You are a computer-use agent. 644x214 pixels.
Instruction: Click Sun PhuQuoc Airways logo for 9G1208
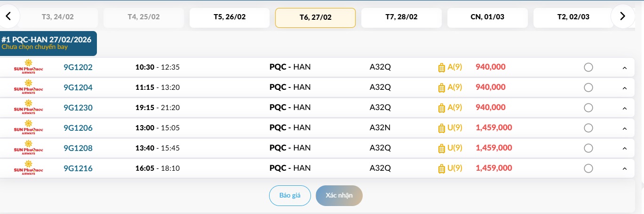[x=28, y=148]
